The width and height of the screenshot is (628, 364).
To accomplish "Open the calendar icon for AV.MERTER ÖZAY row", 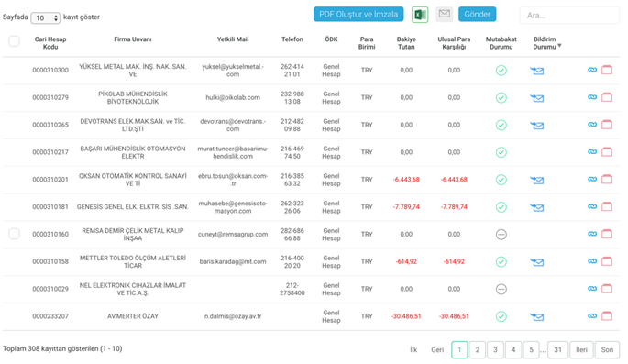I will [x=607, y=316].
